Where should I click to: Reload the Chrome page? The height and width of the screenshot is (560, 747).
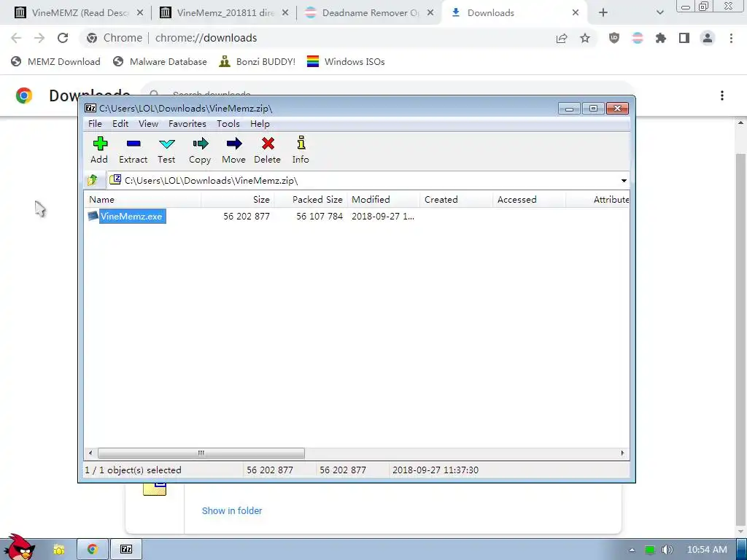[x=63, y=38]
